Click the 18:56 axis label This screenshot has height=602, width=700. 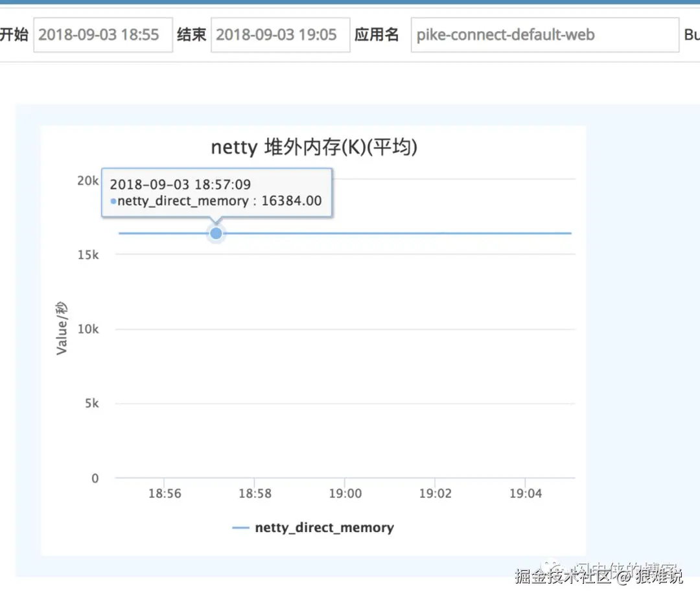[165, 493]
